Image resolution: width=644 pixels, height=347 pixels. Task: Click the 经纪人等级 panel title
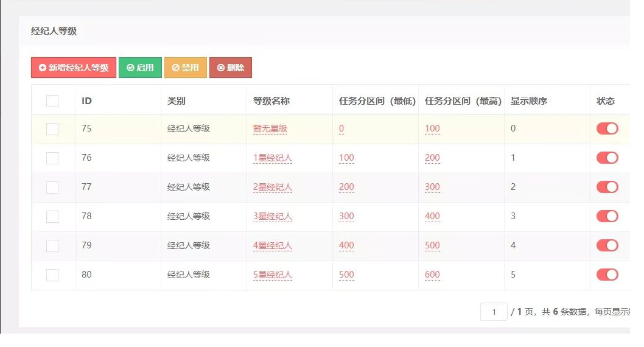pyautogui.click(x=54, y=31)
